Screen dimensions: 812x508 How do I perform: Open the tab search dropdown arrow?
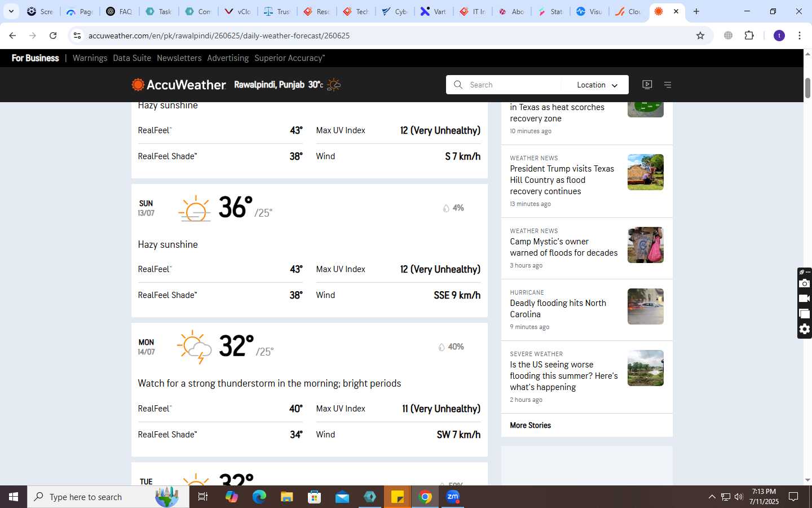pos(11,11)
